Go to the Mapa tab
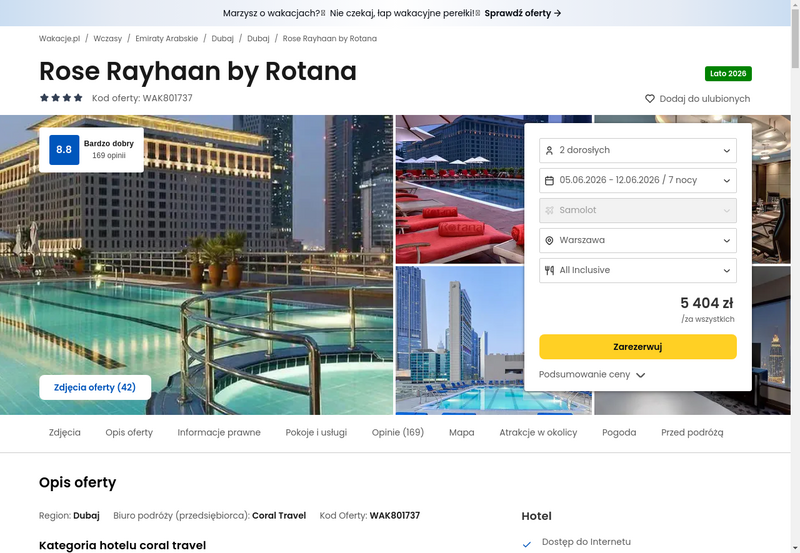 [x=461, y=433]
